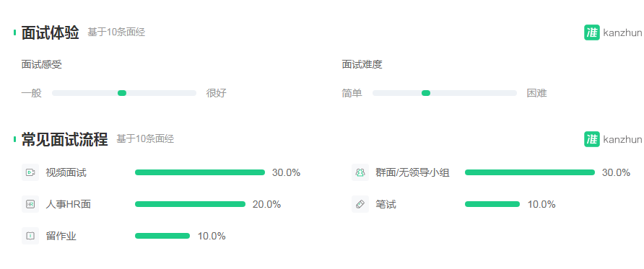The height and width of the screenshot is (269, 644).
Task: Click the 面试感受 slider green handle
Action: pyautogui.click(x=122, y=93)
